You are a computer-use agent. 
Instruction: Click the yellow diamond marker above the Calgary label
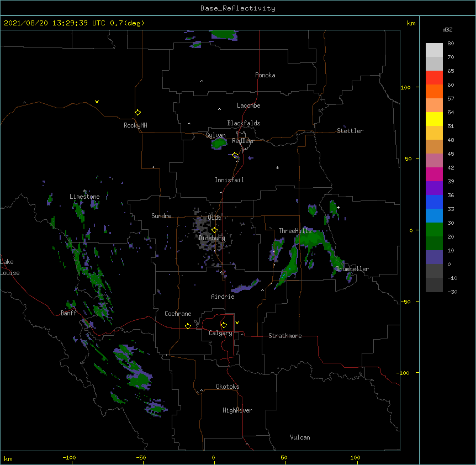224,325
